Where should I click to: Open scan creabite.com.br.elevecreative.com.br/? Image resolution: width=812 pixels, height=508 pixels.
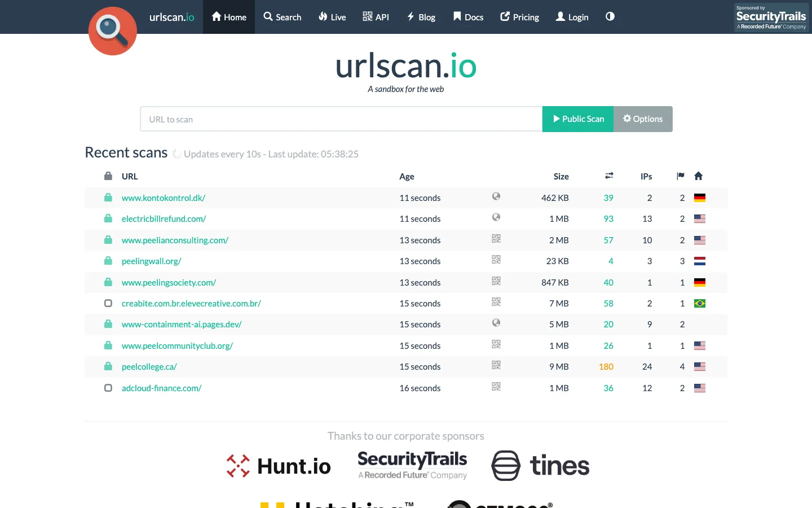point(191,304)
